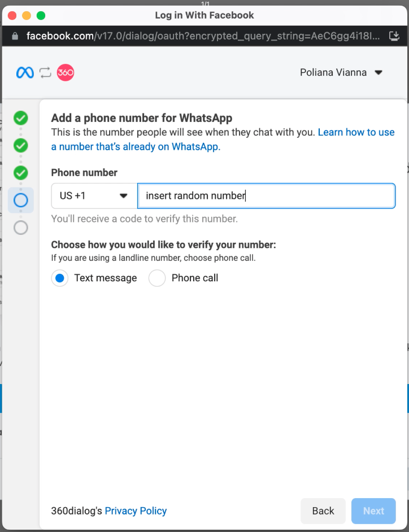Open the US +1 country code dropdown

coord(94,196)
